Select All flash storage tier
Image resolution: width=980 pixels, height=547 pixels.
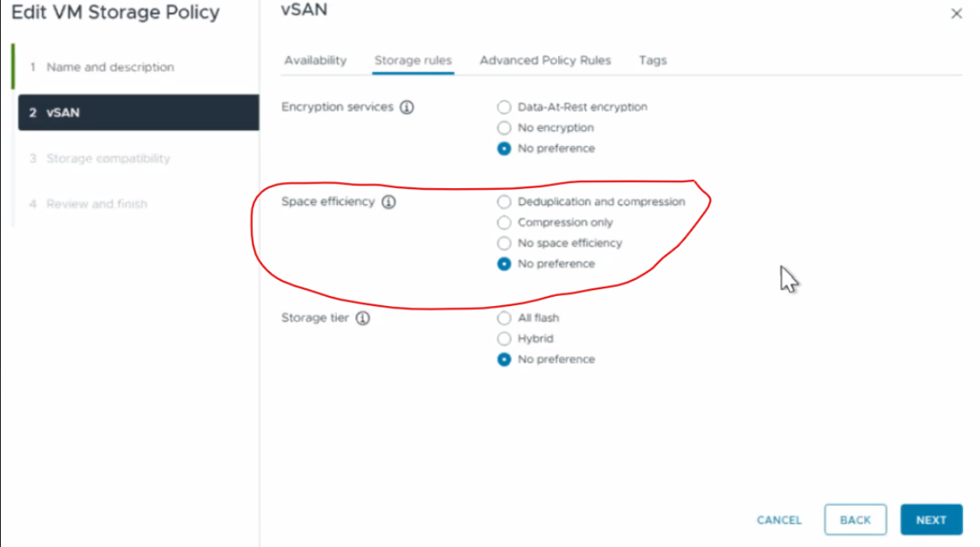504,317
